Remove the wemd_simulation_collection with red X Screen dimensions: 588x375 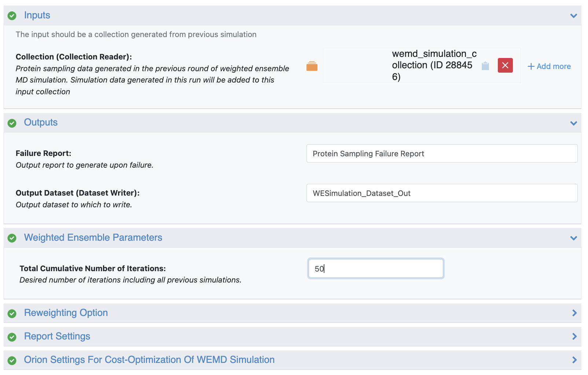[505, 66]
